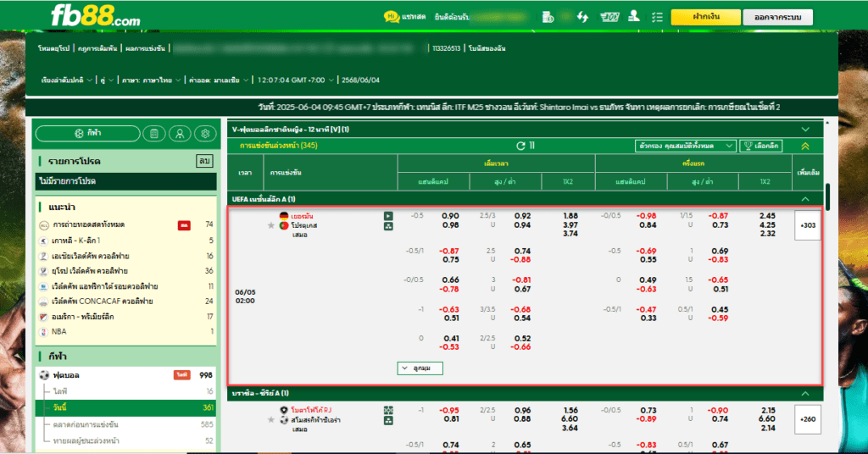This screenshot has height=454, width=868.
Task: Click the logout button
Action: (x=778, y=17)
